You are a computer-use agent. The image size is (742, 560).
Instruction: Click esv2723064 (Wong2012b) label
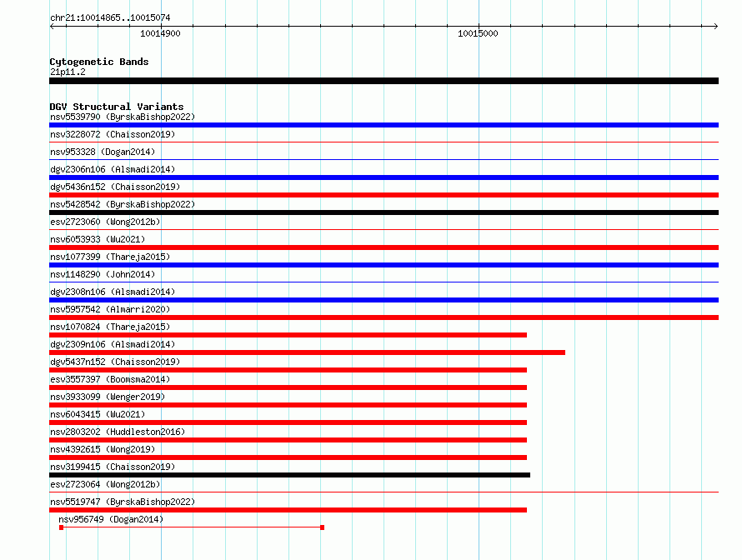(x=105, y=484)
